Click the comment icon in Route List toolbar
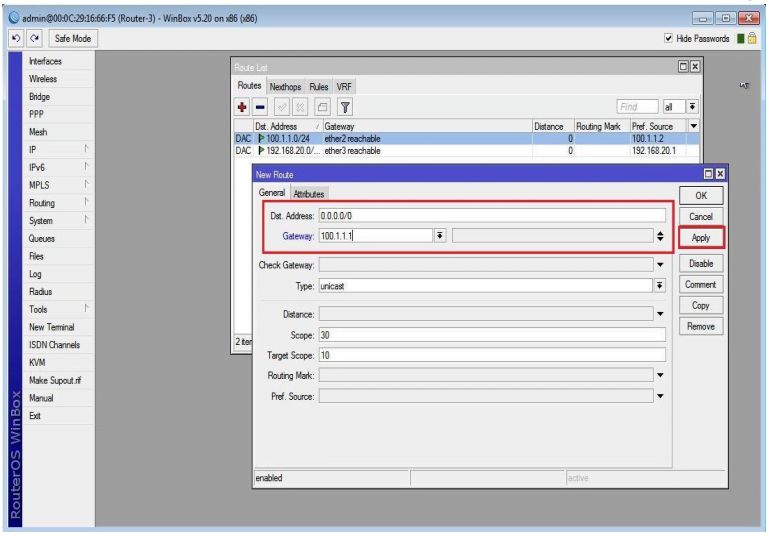The height and width of the screenshot is (536, 770). pyautogui.click(x=322, y=106)
